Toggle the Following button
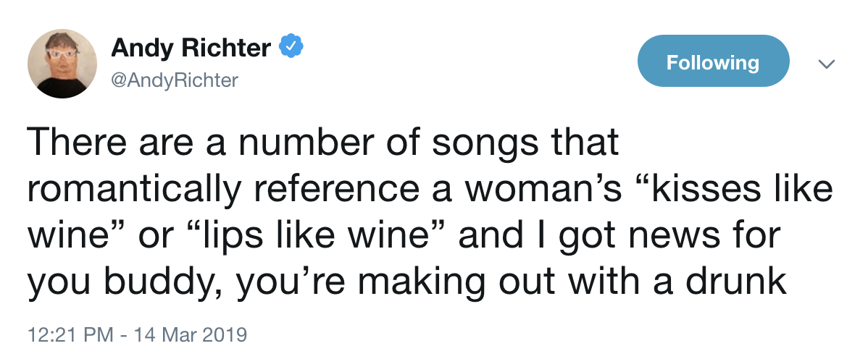 click(x=712, y=62)
